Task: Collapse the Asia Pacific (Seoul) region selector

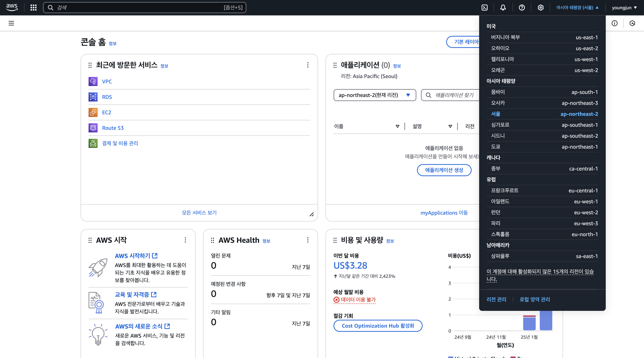Action: pyautogui.click(x=577, y=8)
